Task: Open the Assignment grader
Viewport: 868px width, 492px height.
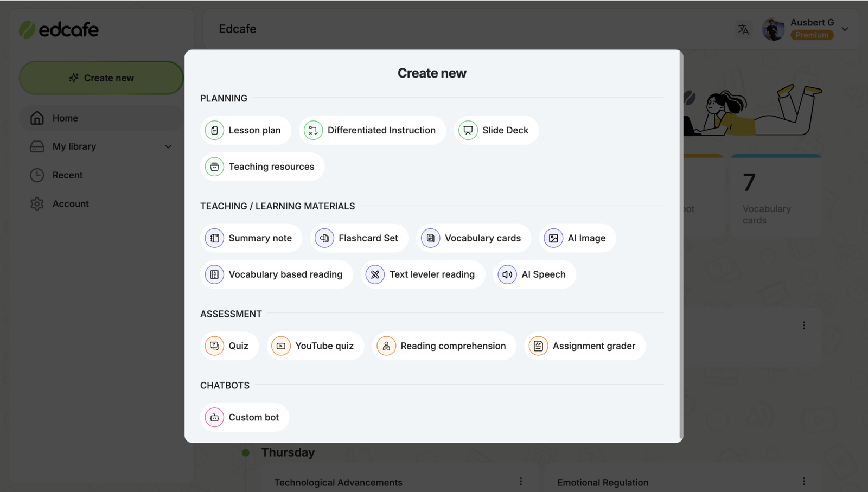Action: [584, 346]
